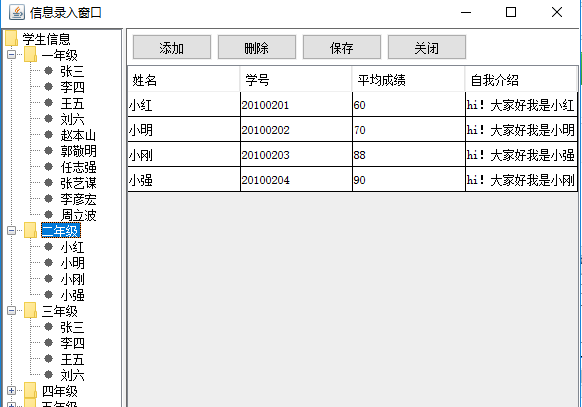Click the 平均成绩 cell showing 90
Screen dimensions: 582x407
[x=409, y=180]
